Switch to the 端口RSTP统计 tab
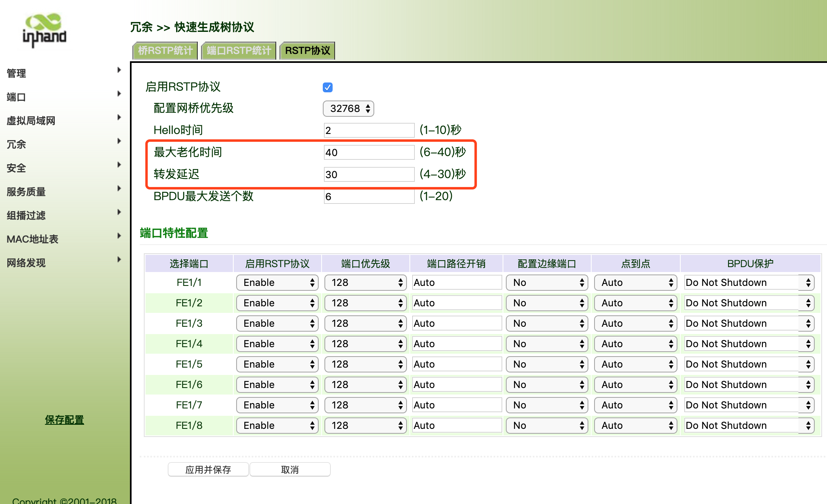 [239, 51]
